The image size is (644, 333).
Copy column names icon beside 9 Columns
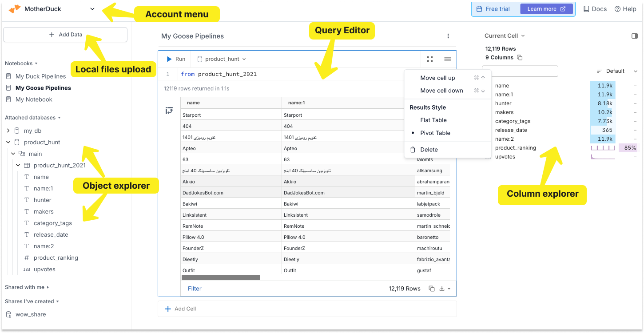point(520,58)
